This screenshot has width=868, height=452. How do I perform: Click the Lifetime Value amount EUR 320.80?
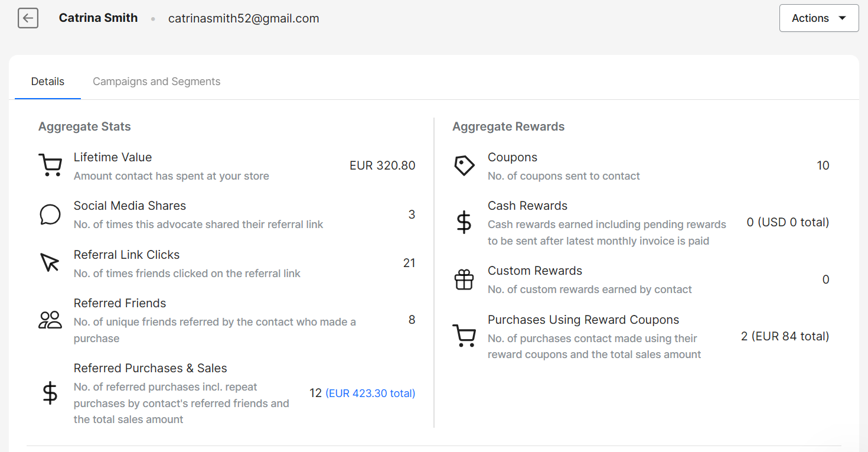click(x=383, y=165)
